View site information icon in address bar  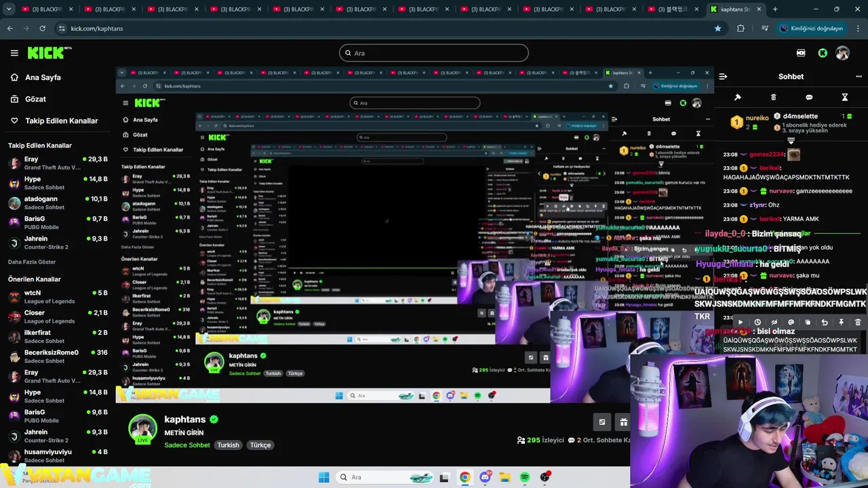[62, 28]
